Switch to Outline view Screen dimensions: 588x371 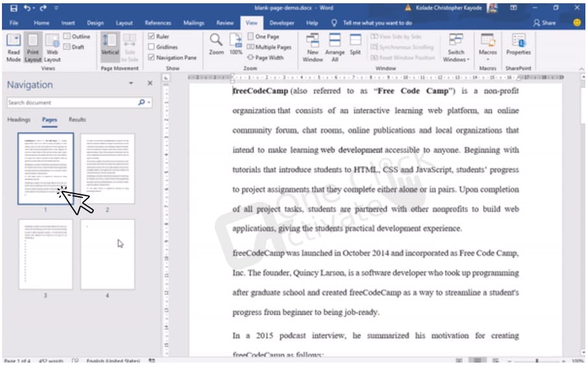point(77,36)
